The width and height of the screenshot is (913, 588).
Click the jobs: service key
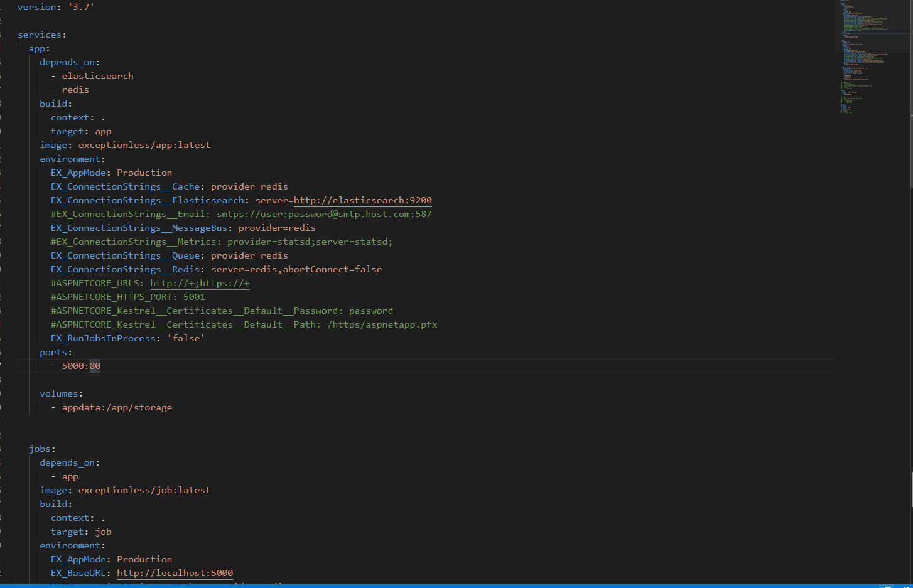(x=39, y=449)
